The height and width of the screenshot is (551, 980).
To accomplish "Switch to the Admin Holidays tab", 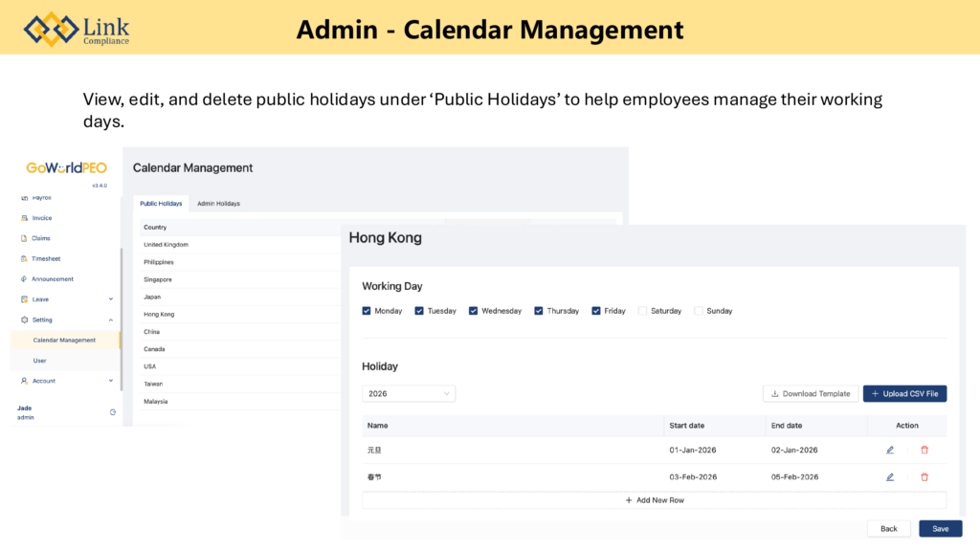I will pyautogui.click(x=218, y=204).
